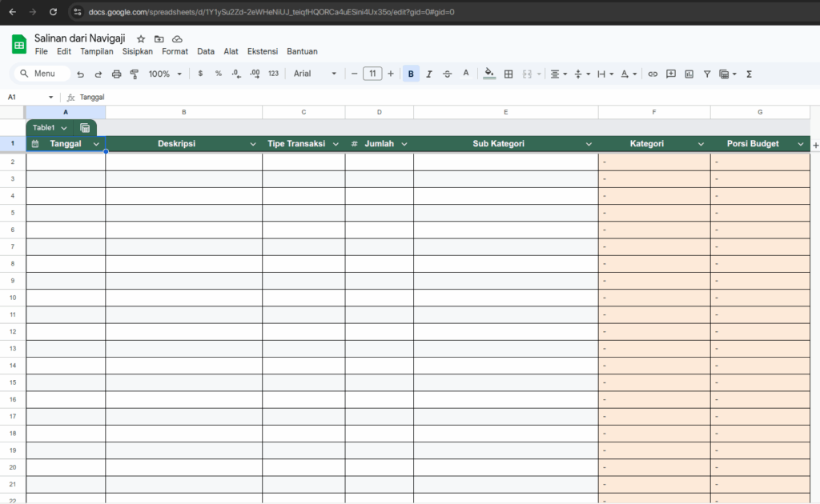
Task: Click the insert link icon
Action: coord(653,74)
